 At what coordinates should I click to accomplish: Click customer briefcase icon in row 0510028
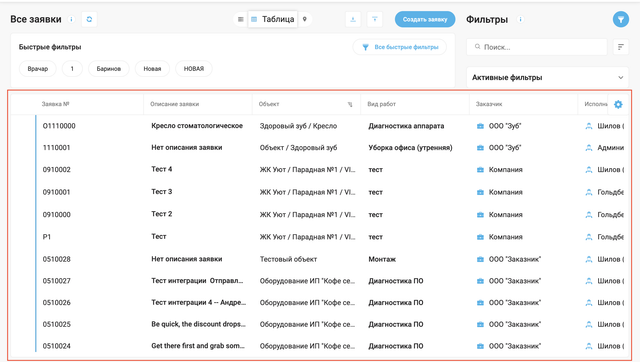click(480, 259)
